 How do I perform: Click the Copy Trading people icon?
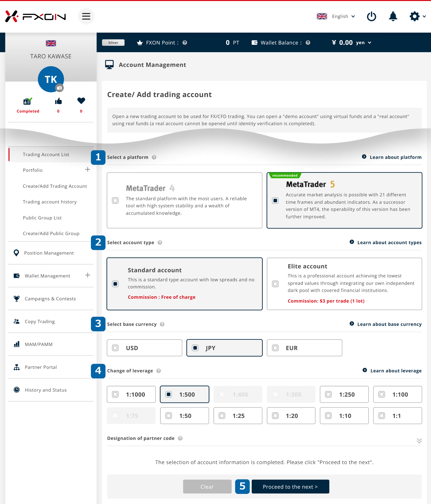[x=17, y=322]
